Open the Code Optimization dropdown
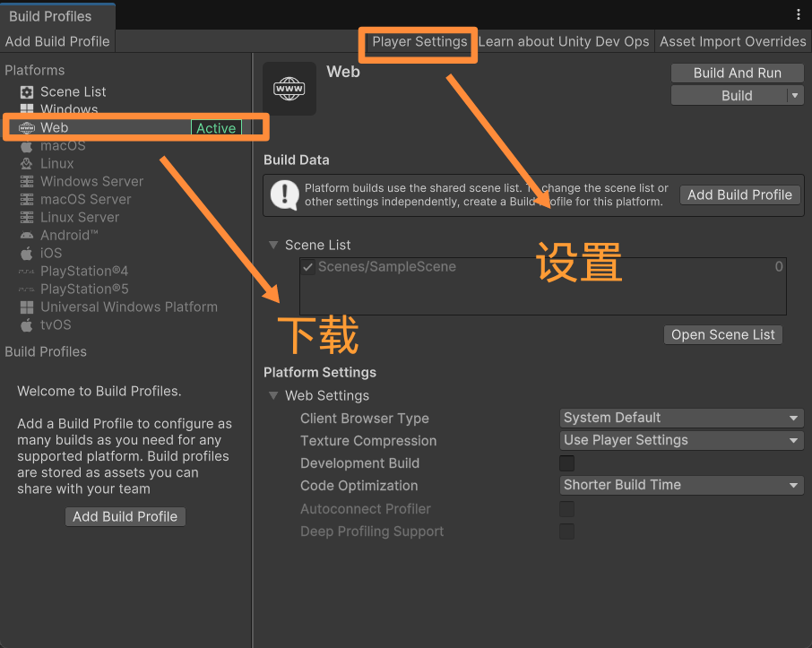Image resolution: width=812 pixels, height=648 pixels. (x=681, y=486)
